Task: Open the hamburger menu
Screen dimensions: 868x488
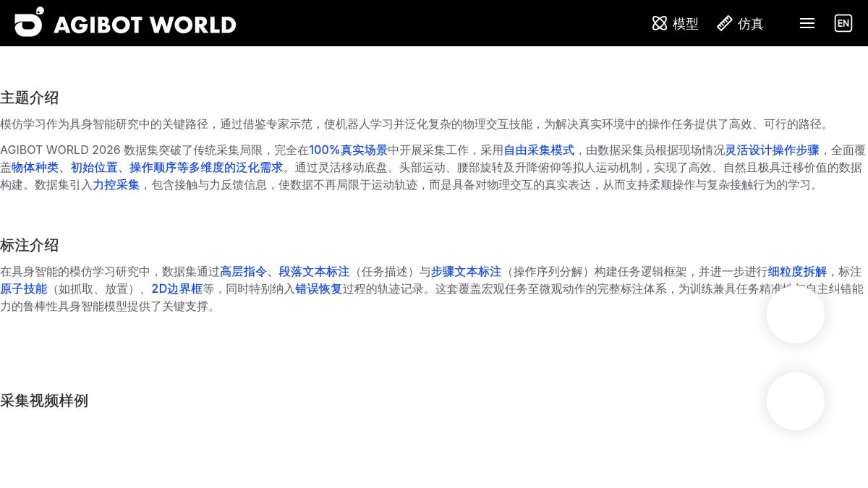Action: pyautogui.click(x=807, y=23)
